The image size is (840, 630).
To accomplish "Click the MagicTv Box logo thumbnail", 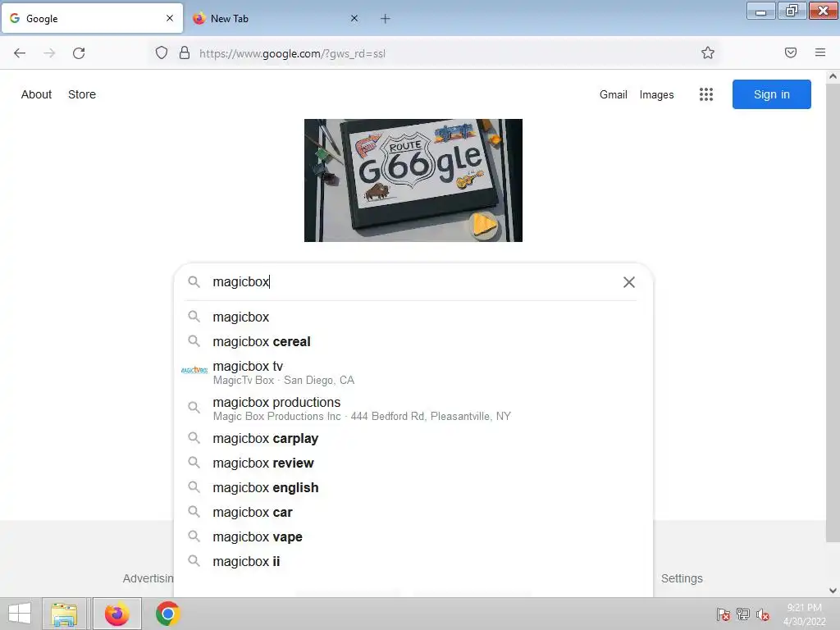I will pos(194,370).
